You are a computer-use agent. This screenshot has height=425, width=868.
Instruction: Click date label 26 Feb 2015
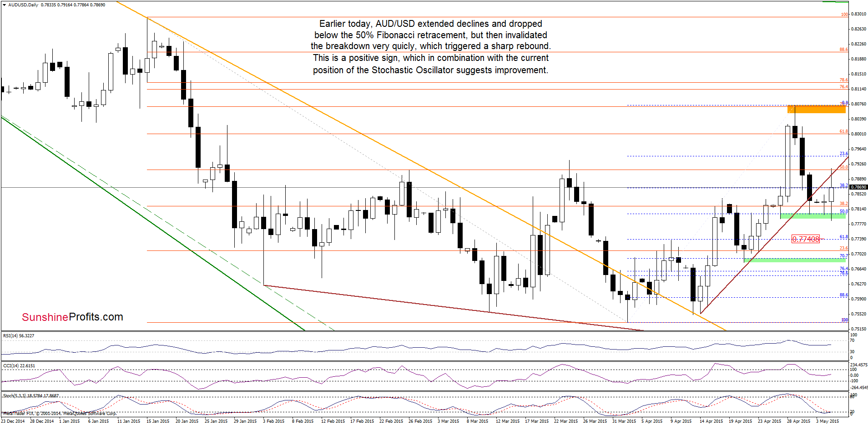420,421
